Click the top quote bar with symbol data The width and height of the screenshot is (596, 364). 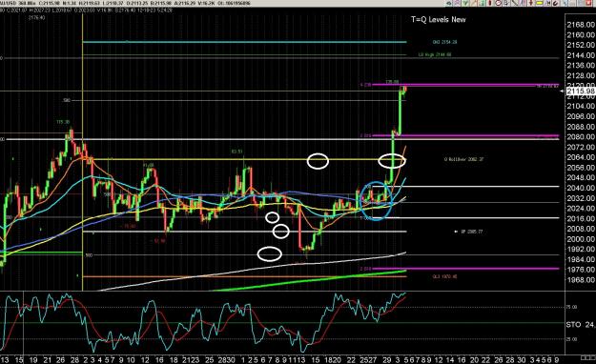tap(126, 4)
